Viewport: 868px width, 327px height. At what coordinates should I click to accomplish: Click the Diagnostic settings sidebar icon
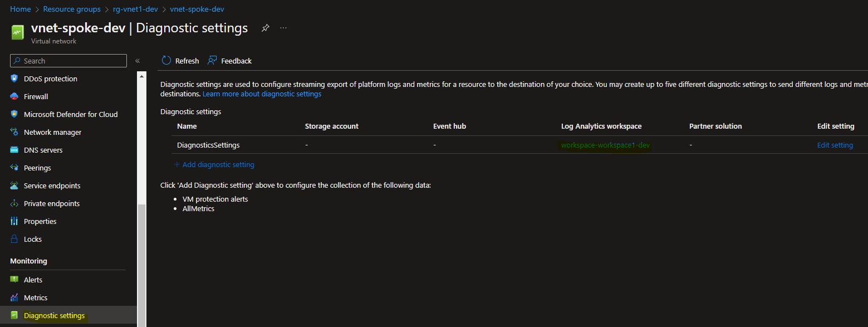point(14,315)
